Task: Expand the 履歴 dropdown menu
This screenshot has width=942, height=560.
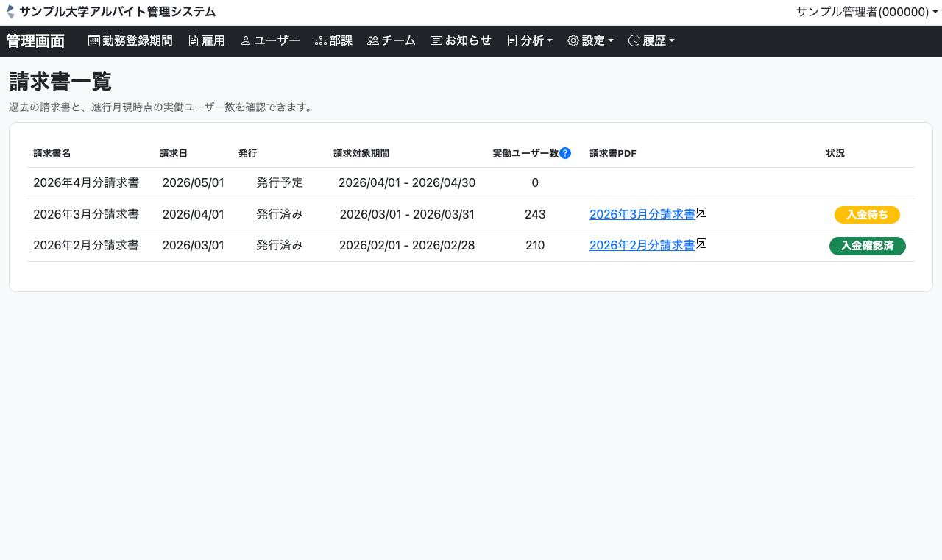Action: [651, 41]
